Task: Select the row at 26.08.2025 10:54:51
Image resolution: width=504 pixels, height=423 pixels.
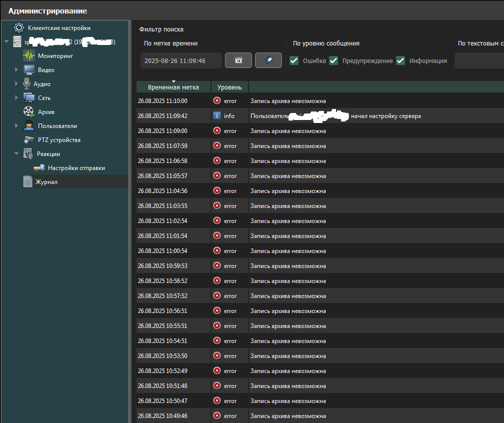Action: [320, 340]
